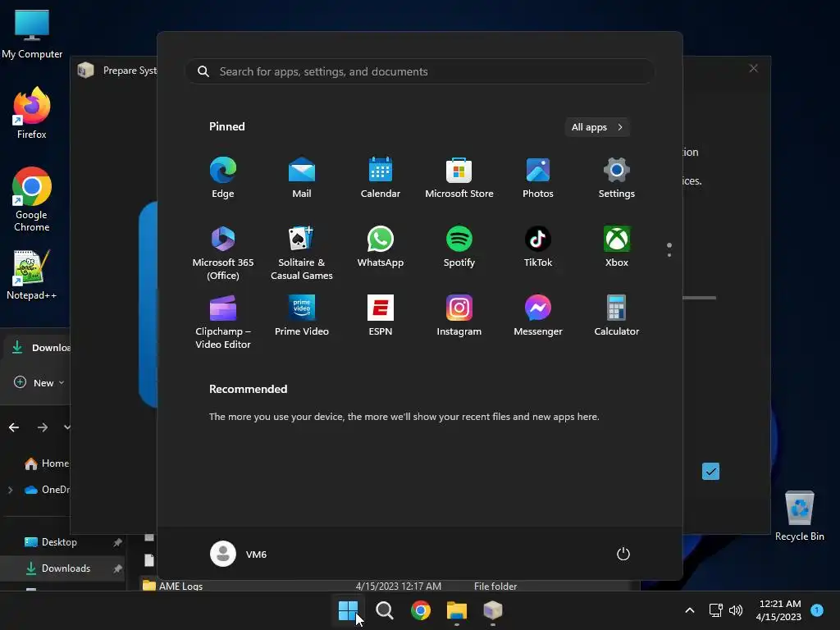Open recent locations dropdown in File Explorer
The image size is (840, 630).
67,427
